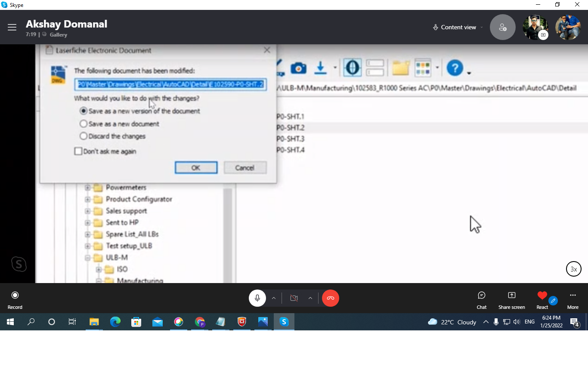
Task: Select the first participant avatar thumbnail
Action: tap(535, 27)
